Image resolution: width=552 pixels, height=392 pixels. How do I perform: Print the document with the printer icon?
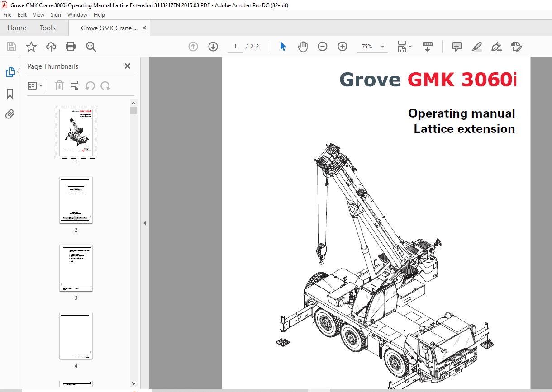click(71, 47)
